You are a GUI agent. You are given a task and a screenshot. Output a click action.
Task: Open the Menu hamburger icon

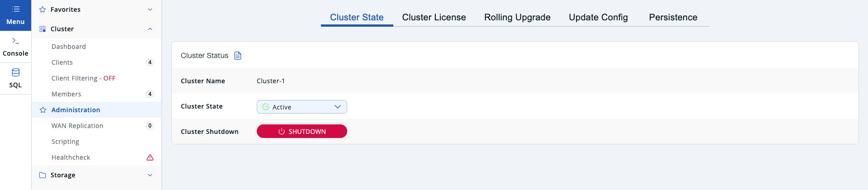[x=15, y=9]
